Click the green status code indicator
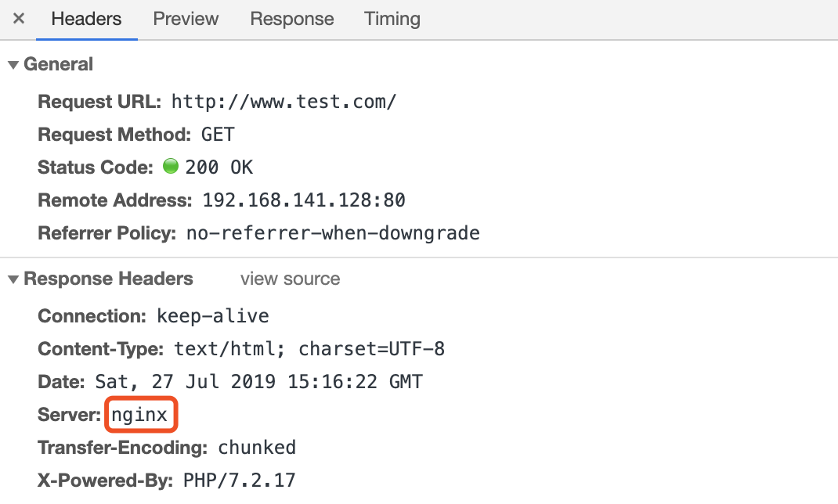This screenshot has width=838, height=504. (x=171, y=166)
